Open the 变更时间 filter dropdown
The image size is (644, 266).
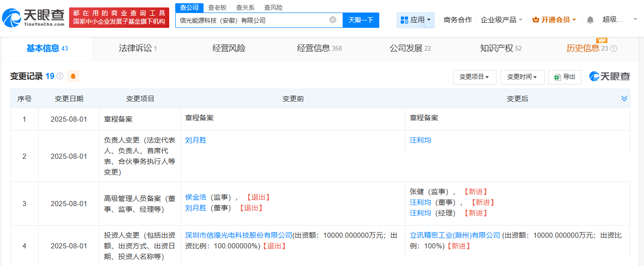(522, 77)
